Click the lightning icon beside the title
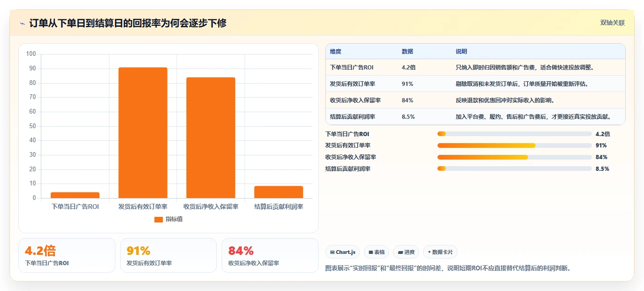Viewport: 644px width, 291px height. [x=22, y=23]
